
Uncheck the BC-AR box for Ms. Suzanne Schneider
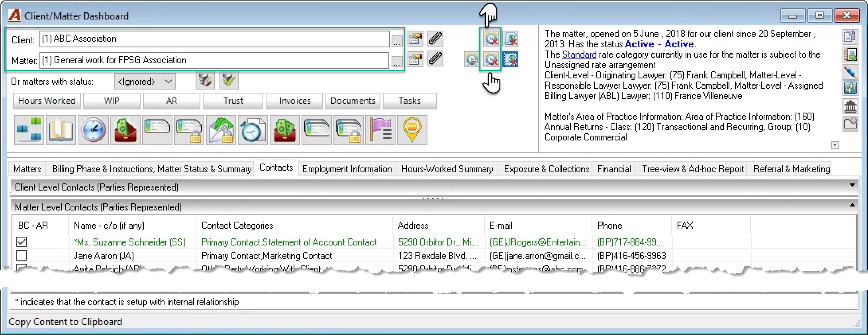point(22,242)
